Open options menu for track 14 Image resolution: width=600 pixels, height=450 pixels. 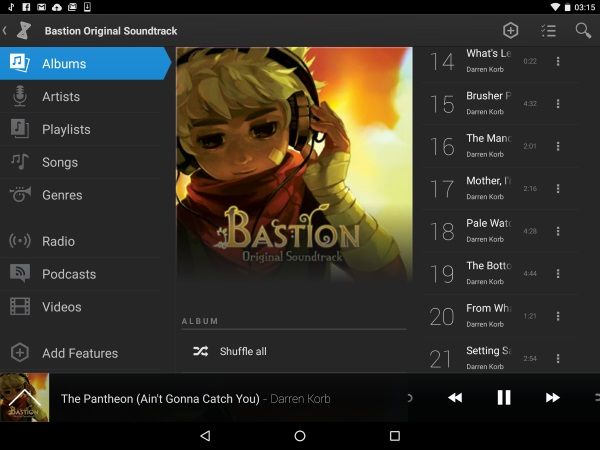coord(558,61)
